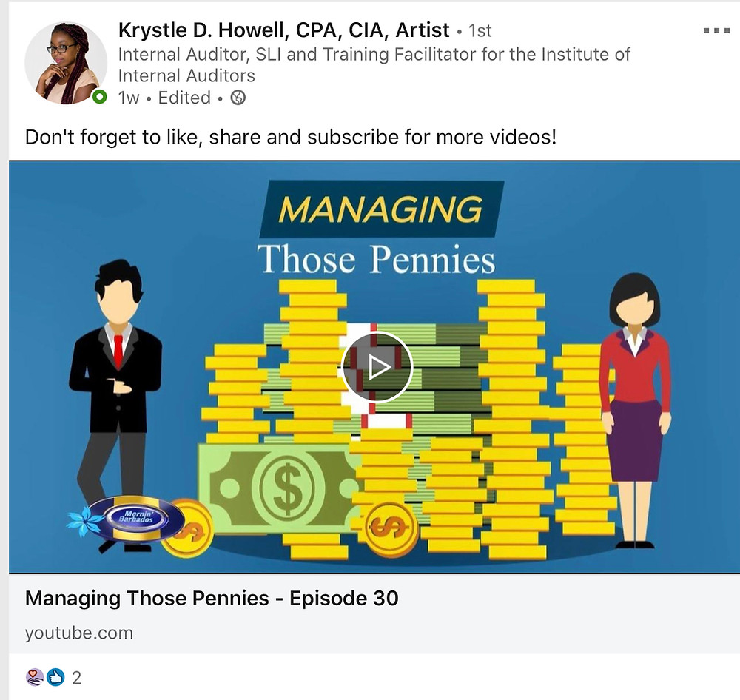Click the youtube.com source label
This screenshot has height=700, width=740.
[x=79, y=633]
